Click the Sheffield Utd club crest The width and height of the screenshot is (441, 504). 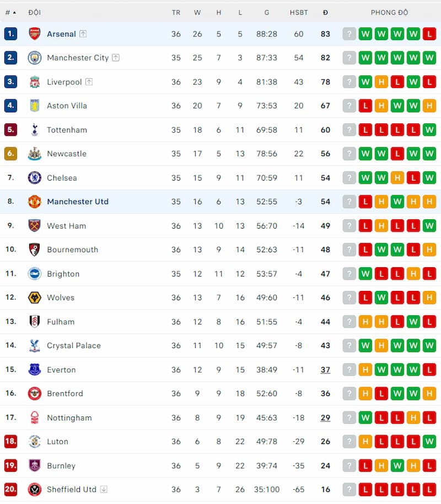coord(34,489)
